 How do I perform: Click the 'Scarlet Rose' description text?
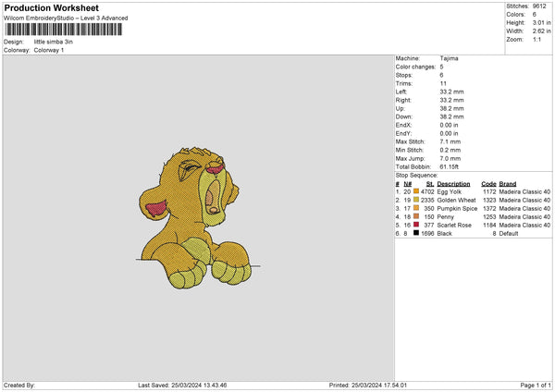click(x=454, y=225)
